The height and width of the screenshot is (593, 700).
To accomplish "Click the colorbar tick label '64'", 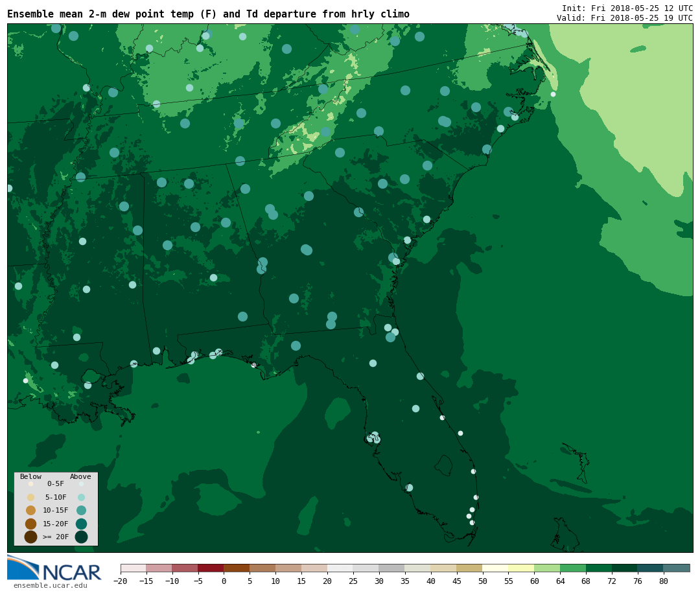I will 560,581.
